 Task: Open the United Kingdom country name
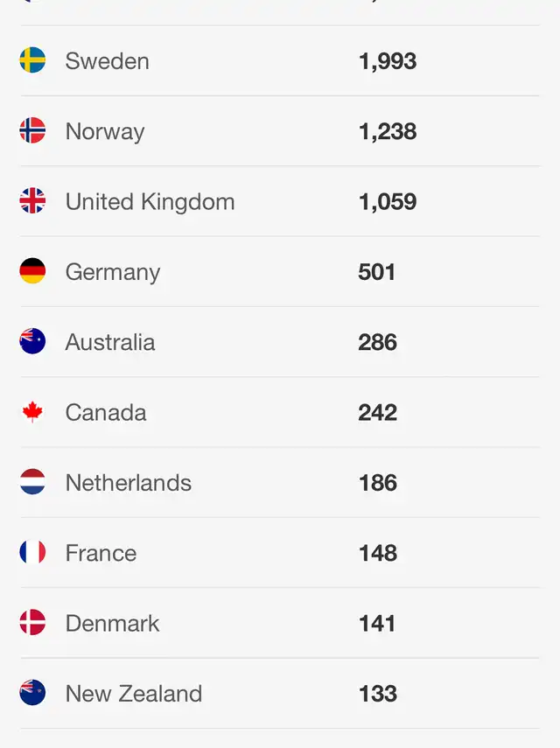pos(150,202)
